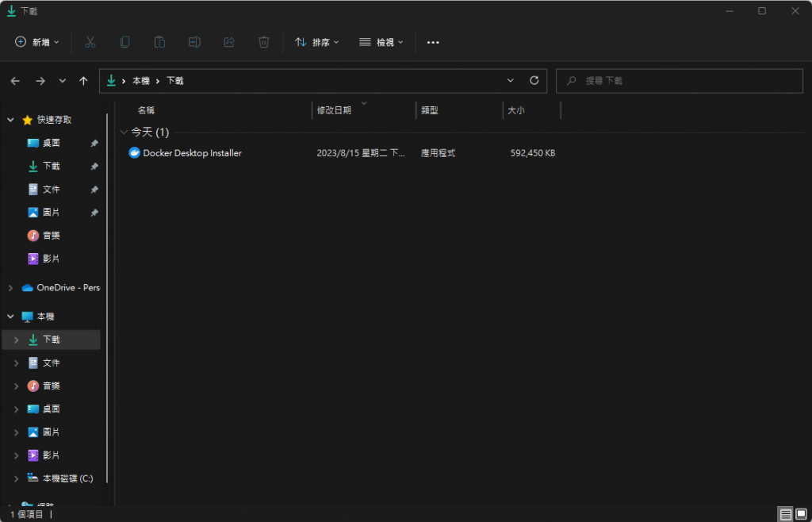
Task: Expand 下載 under 本機
Action: tap(16, 340)
